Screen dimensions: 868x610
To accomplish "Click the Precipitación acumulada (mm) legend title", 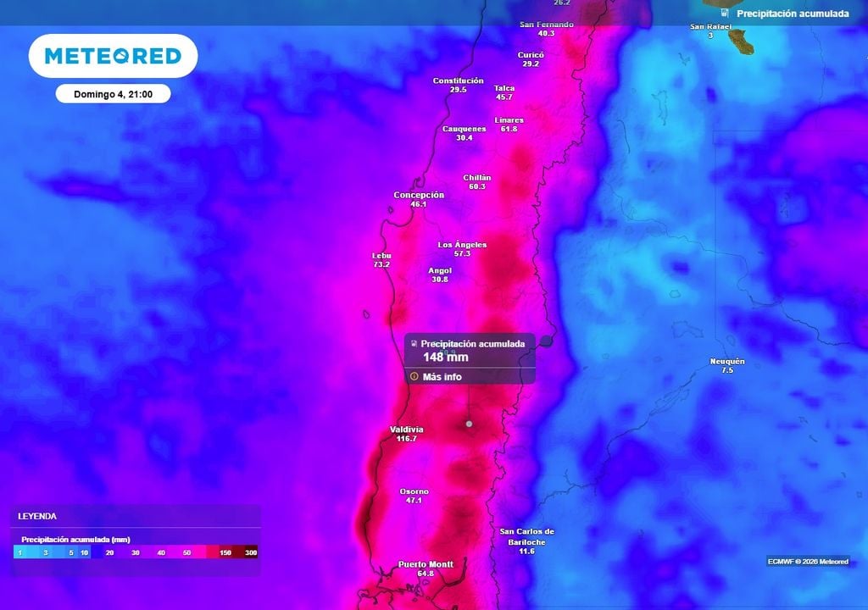I will pos(75,539).
